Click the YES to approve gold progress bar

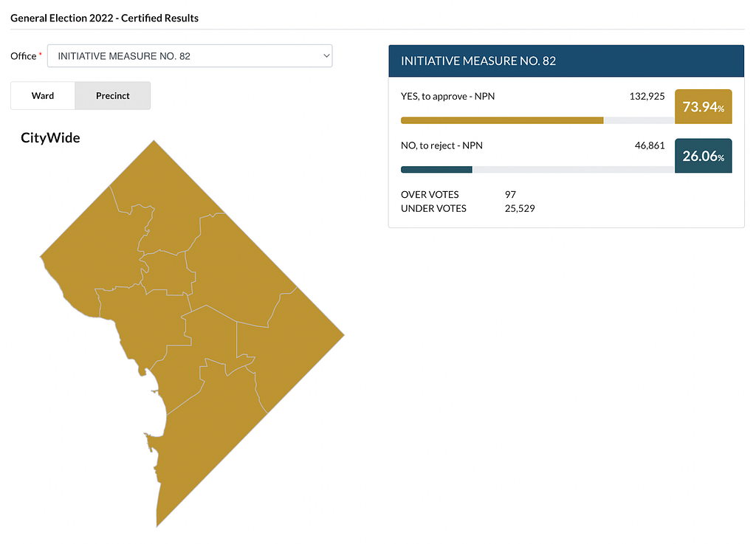click(537, 120)
